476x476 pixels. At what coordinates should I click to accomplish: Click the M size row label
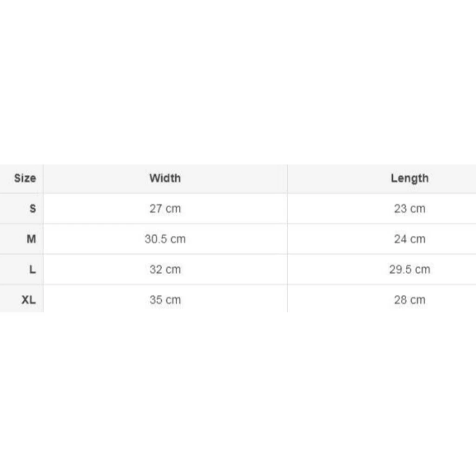point(31,239)
